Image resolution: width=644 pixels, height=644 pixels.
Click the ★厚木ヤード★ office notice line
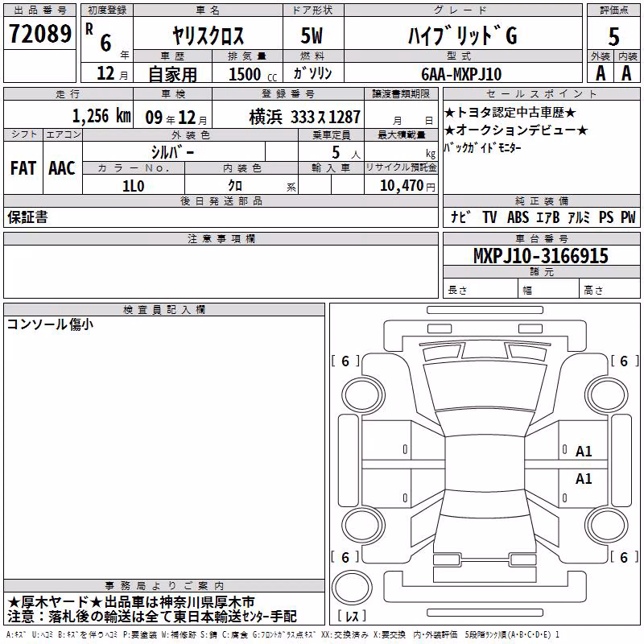[131, 602]
